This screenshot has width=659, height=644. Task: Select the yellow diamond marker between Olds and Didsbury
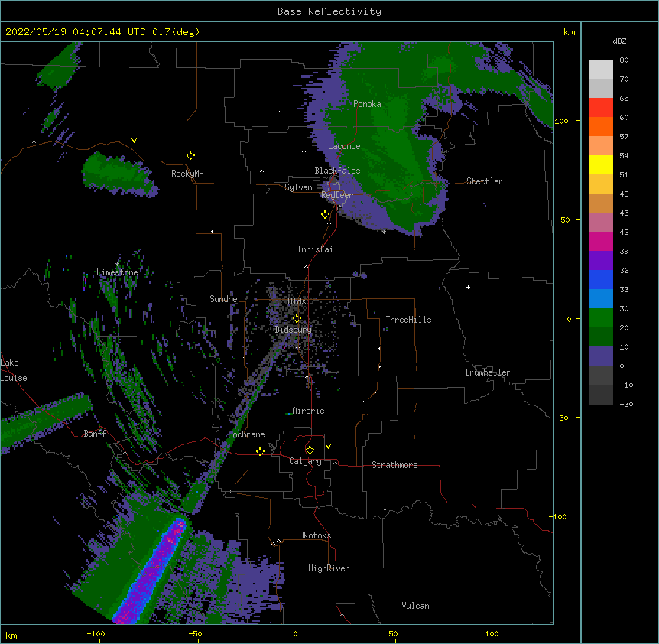pos(297,319)
